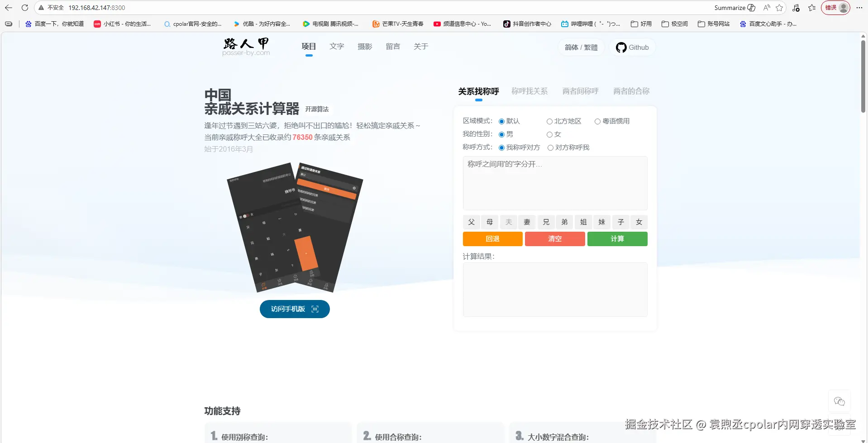Open the 百度文心助手 bookmark
The height and width of the screenshot is (443, 868).
tap(768, 24)
